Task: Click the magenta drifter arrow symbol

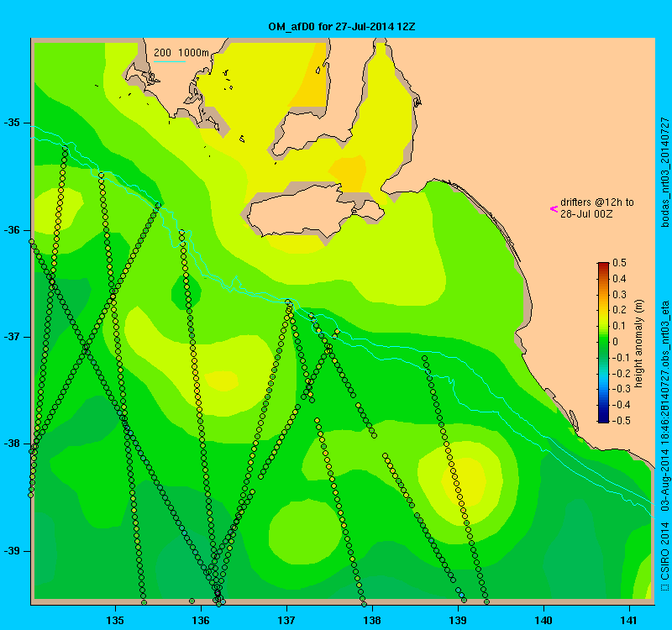Action: pos(554,209)
